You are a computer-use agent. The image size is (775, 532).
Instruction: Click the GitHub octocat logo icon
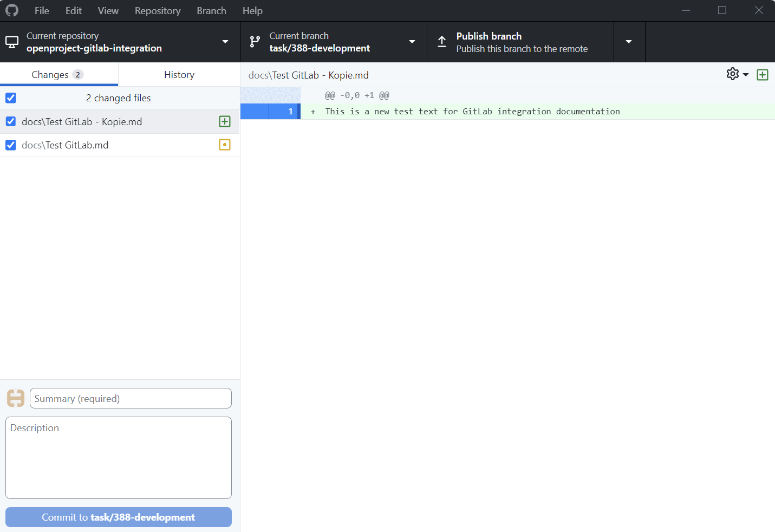pos(11,10)
